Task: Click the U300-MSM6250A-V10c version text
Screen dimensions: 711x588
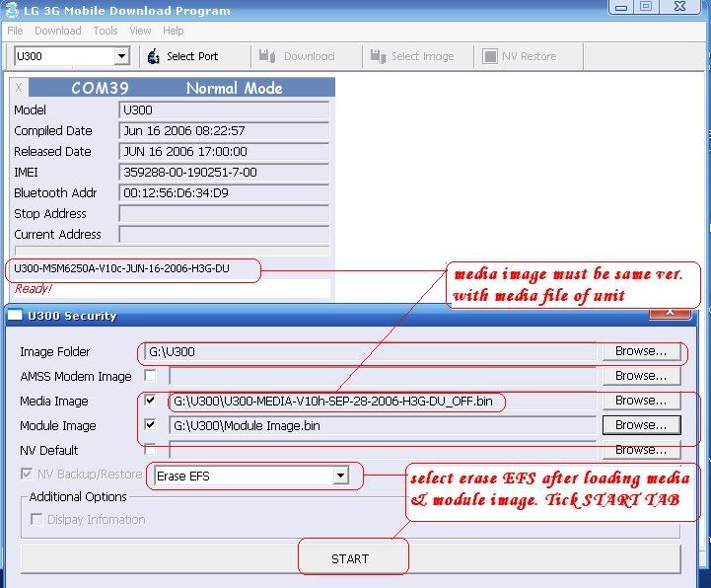Action: (121, 268)
